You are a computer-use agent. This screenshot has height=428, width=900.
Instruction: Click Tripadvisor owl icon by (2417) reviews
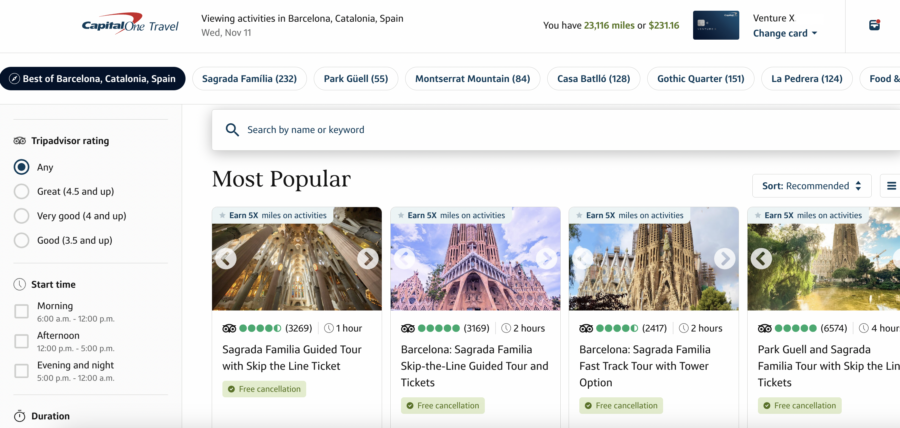point(586,328)
